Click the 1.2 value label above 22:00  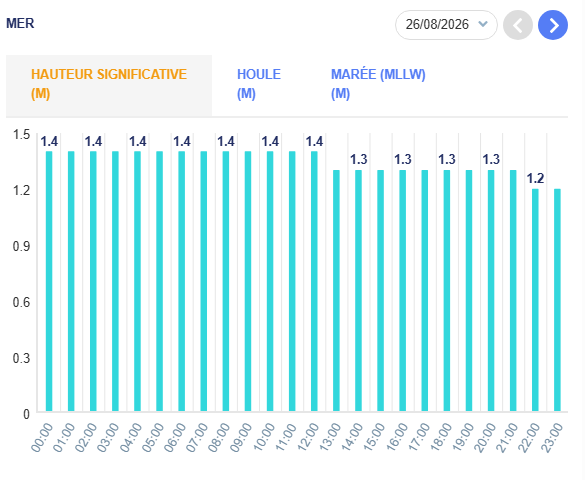pyautogui.click(x=535, y=179)
